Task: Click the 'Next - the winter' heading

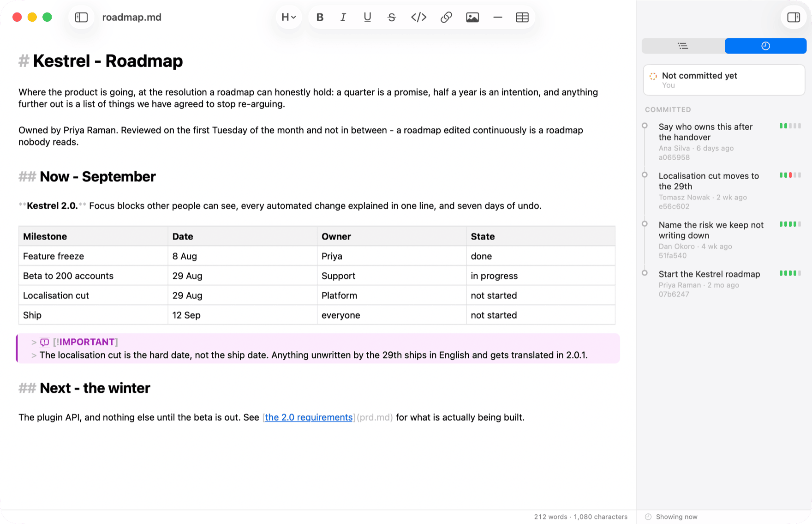Action: [x=95, y=388]
